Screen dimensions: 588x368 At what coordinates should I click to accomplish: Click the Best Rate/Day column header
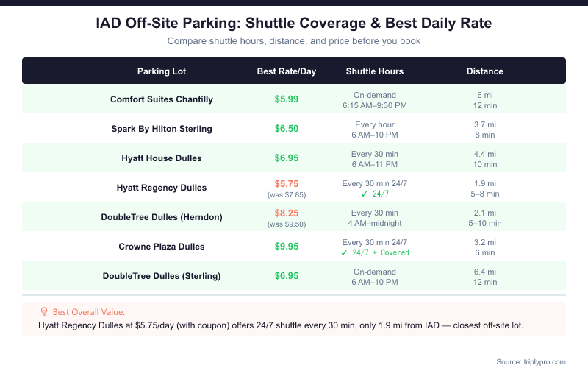287,71
